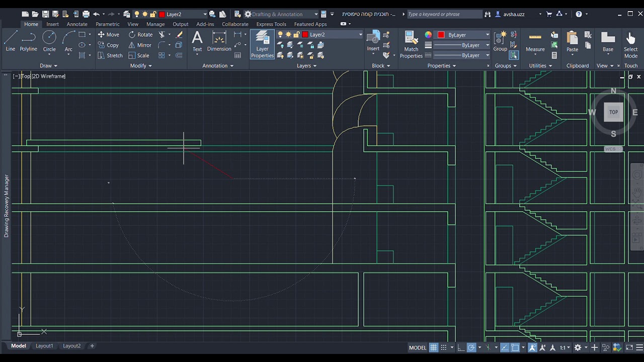Select the Dimension tool
The width and height of the screenshot is (644, 362).
click(x=219, y=41)
